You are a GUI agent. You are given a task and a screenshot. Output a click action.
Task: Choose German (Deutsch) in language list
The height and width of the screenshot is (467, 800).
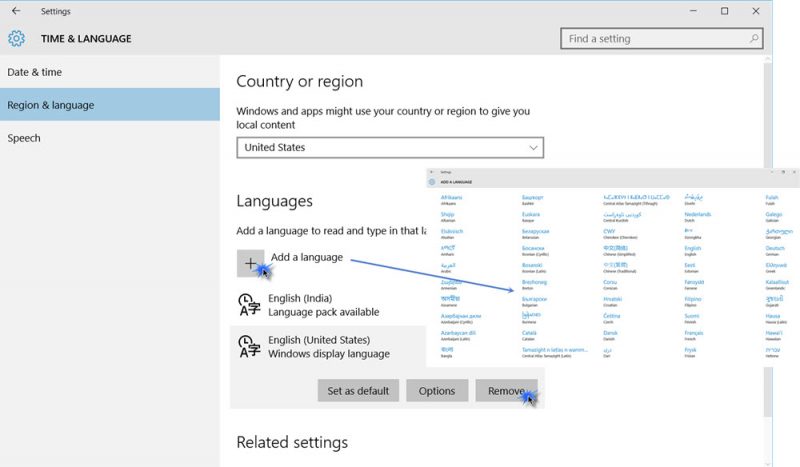click(775, 250)
